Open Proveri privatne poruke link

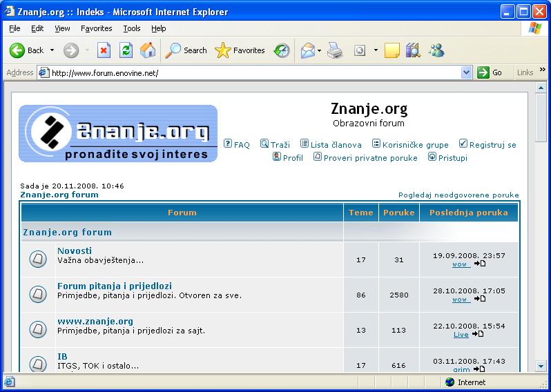[x=370, y=158]
